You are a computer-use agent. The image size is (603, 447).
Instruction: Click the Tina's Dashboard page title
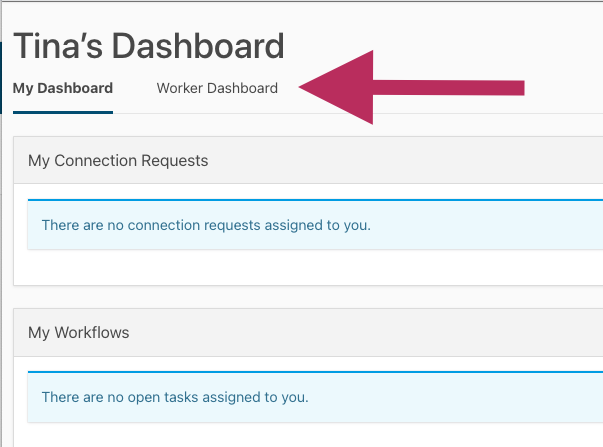point(149,47)
